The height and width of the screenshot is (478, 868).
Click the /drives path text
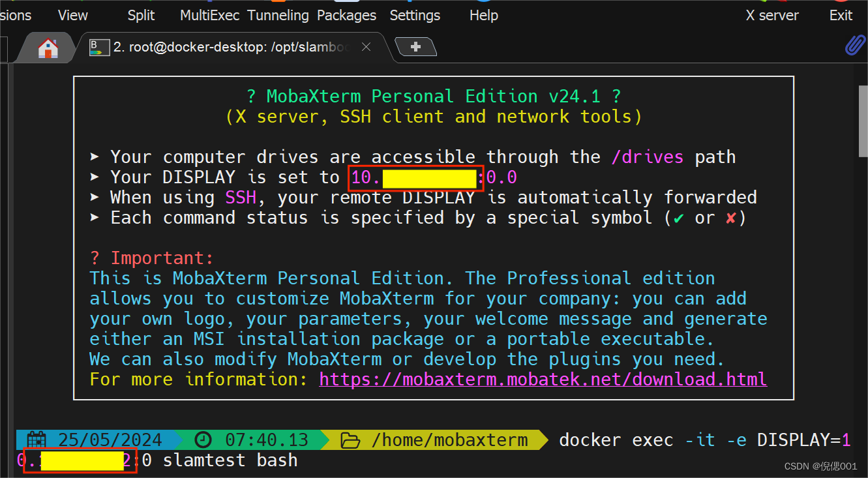[648, 157]
